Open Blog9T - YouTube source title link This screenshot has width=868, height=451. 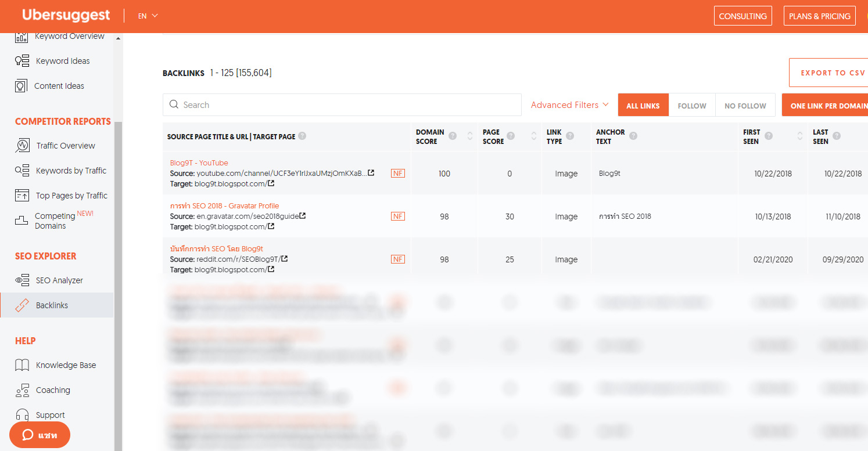[x=199, y=163]
